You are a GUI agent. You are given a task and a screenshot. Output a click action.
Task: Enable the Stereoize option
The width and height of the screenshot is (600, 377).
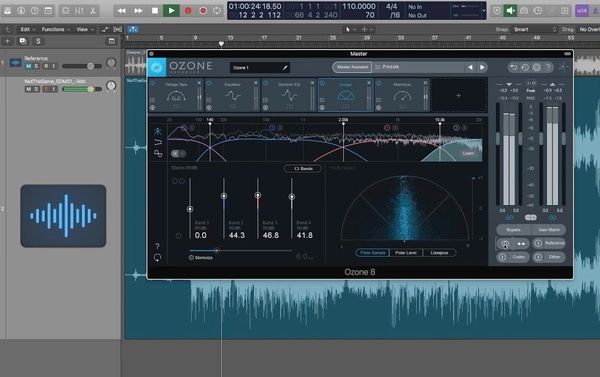point(201,258)
